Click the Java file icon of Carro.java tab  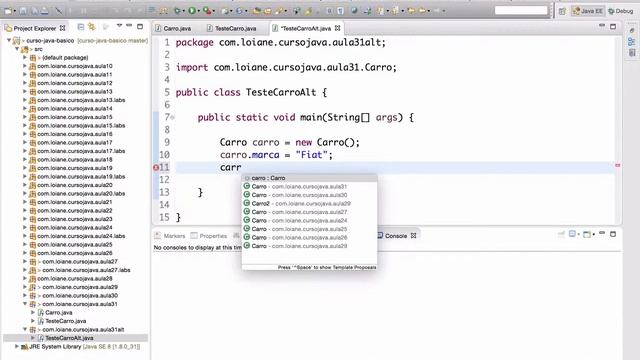click(158, 28)
